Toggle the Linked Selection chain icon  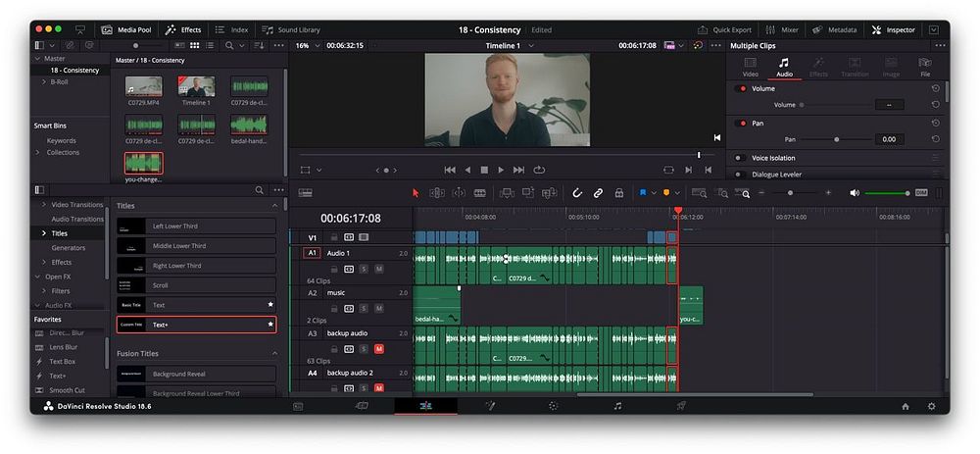coord(598,193)
